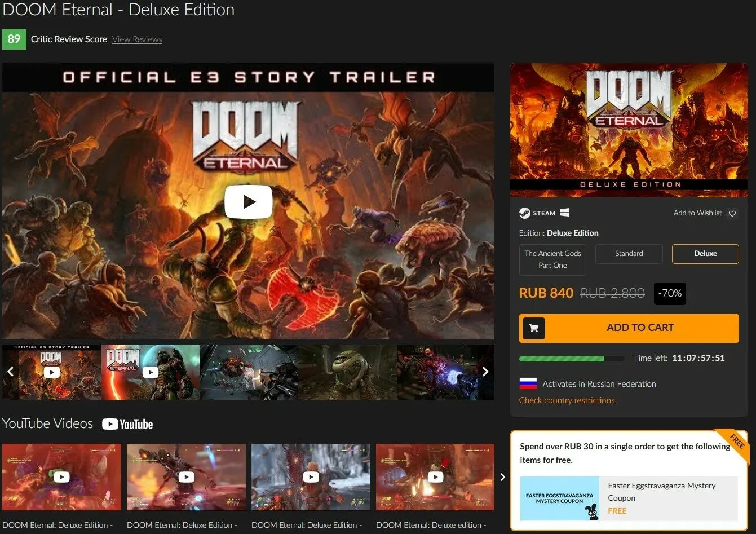Viewport: 756px width, 534px height.
Task: Click the Easter Eggstravaganza Mystery Coupon image
Action: 560,498
